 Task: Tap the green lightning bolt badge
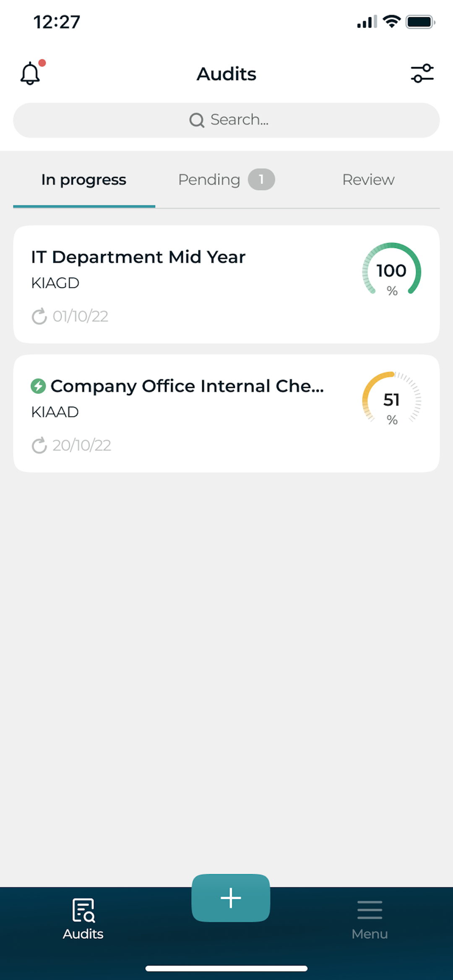click(38, 386)
